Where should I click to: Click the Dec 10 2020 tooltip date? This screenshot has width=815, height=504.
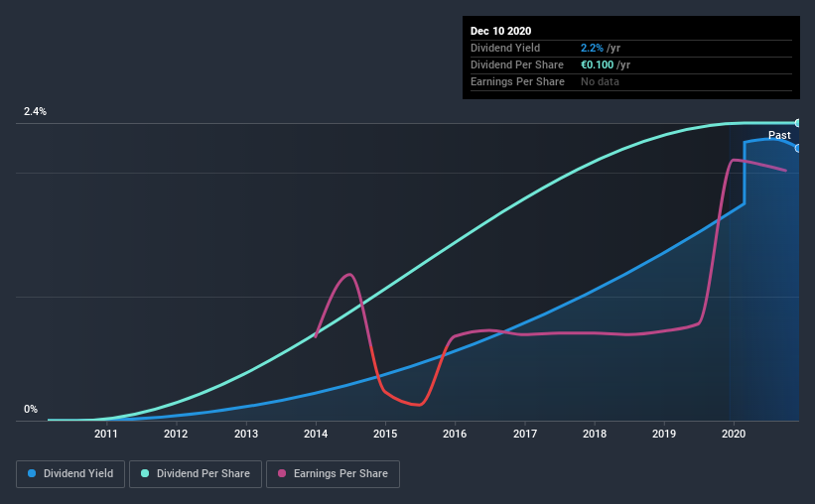point(500,31)
